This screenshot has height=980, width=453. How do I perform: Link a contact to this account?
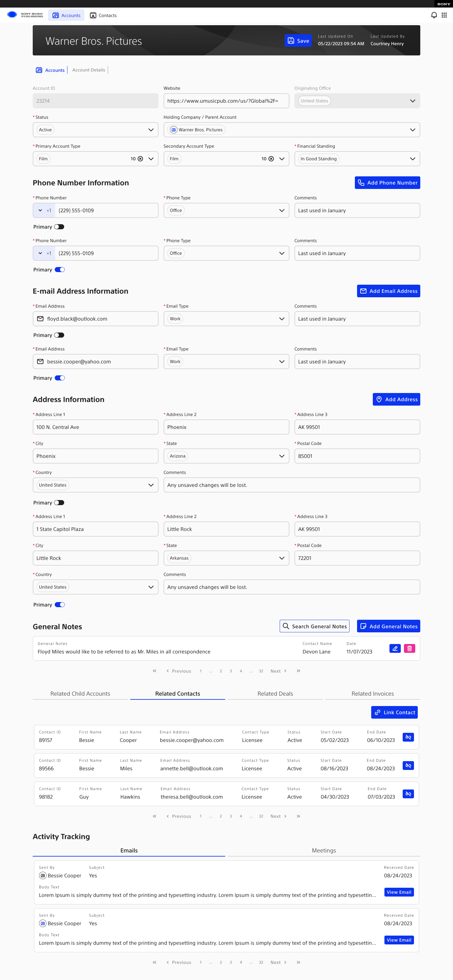point(394,712)
